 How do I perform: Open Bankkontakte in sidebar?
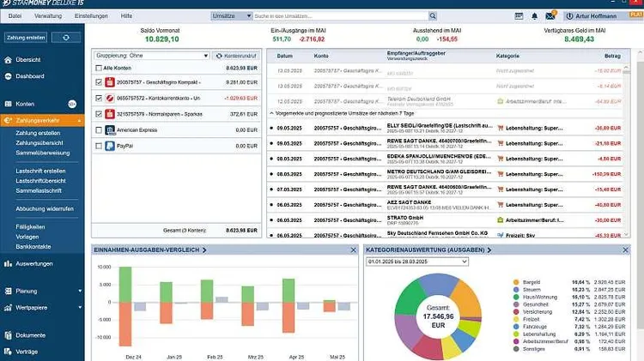click(x=33, y=247)
